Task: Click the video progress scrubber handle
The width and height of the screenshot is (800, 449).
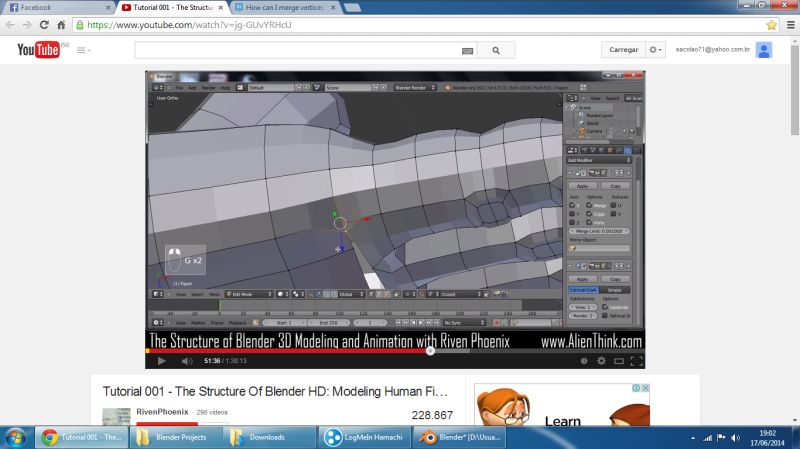Action: [430, 351]
